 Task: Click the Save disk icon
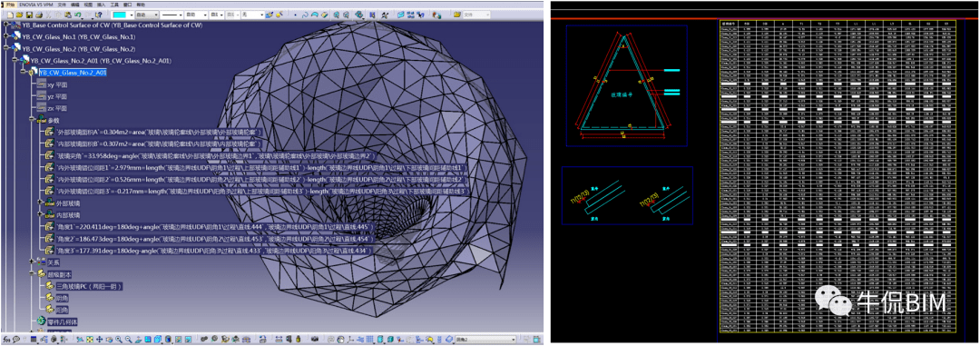pos(29,15)
